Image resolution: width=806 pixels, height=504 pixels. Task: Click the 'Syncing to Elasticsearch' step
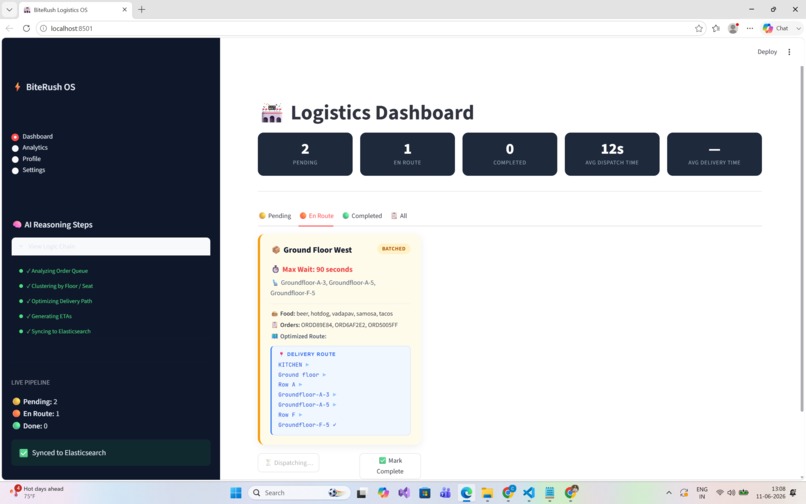(58, 332)
